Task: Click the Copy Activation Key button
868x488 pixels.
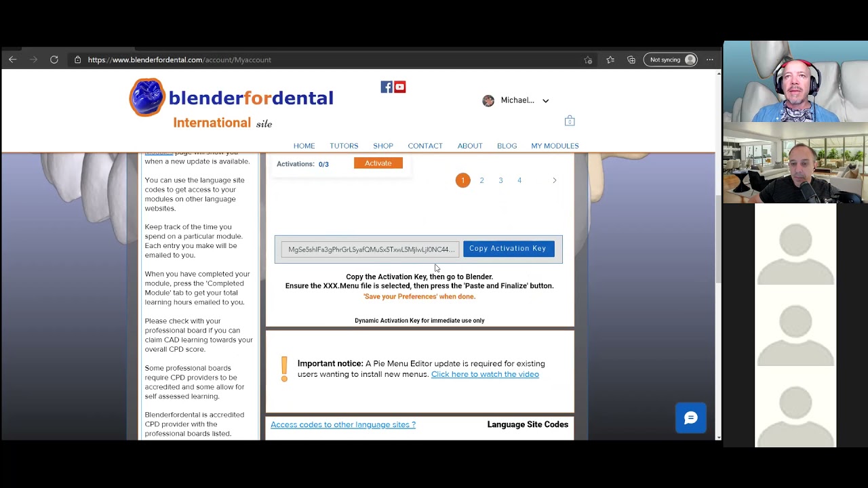Action: (508, 249)
